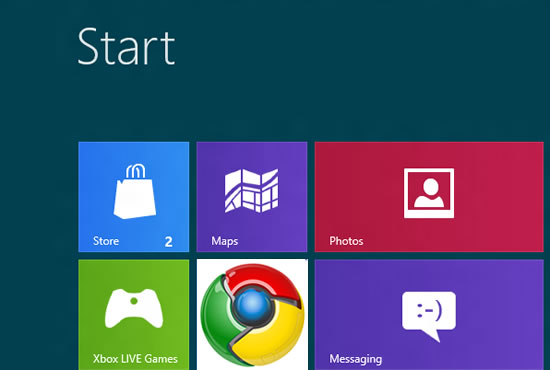
Task: Launch Maps via folded map icon
Action: coord(251,191)
